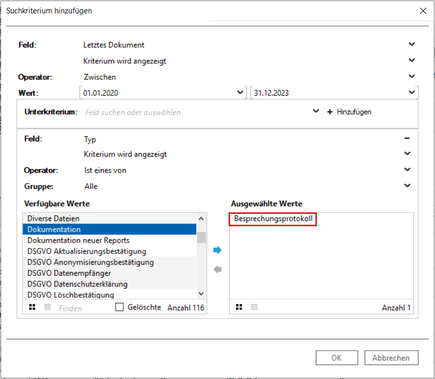Click the Anzahl 1 count label
Screen dimensions: 435x379
[396, 308]
